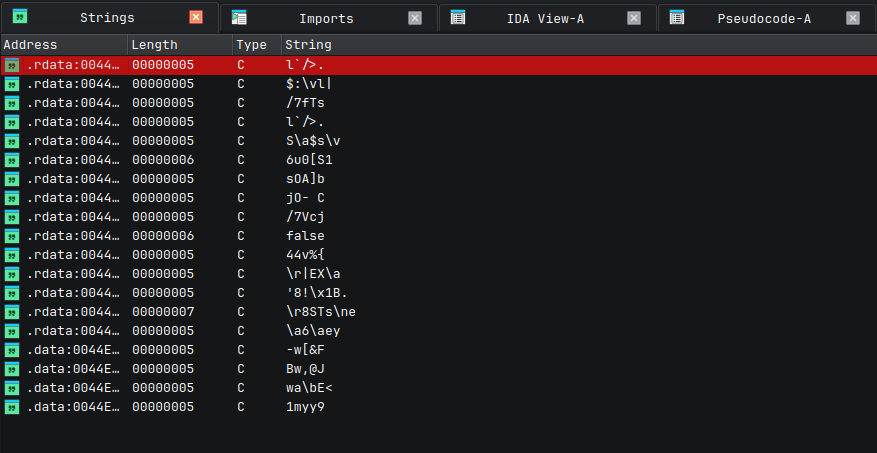Click string icon on '6u0[S1' row

12,161
